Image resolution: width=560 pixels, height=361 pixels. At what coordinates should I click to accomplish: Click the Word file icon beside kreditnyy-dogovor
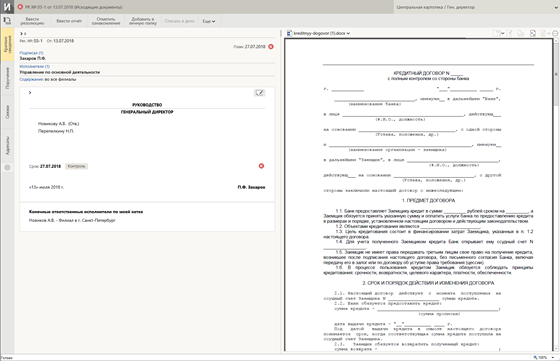click(289, 33)
